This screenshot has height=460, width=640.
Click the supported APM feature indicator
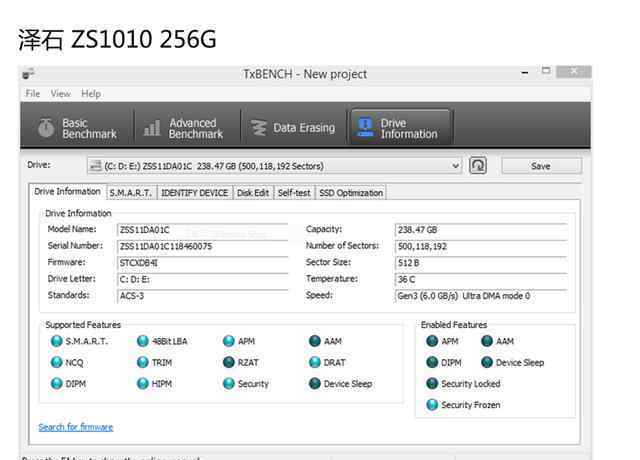point(229,341)
